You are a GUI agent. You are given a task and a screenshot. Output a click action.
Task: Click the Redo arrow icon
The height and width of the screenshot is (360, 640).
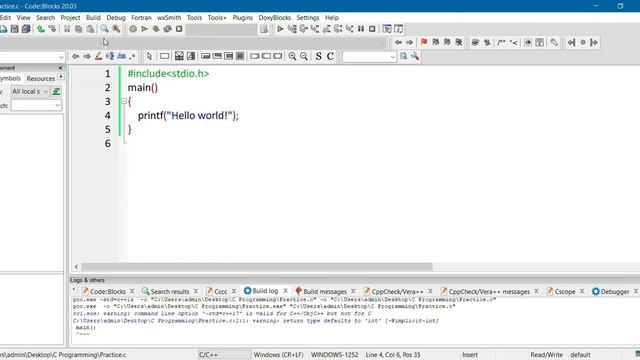click(x=52, y=29)
